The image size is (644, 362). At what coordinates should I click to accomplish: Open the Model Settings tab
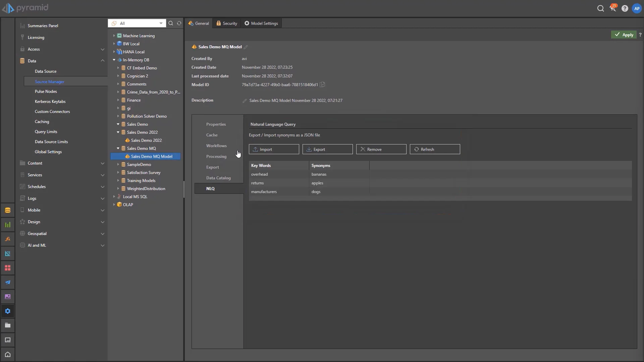click(x=261, y=23)
